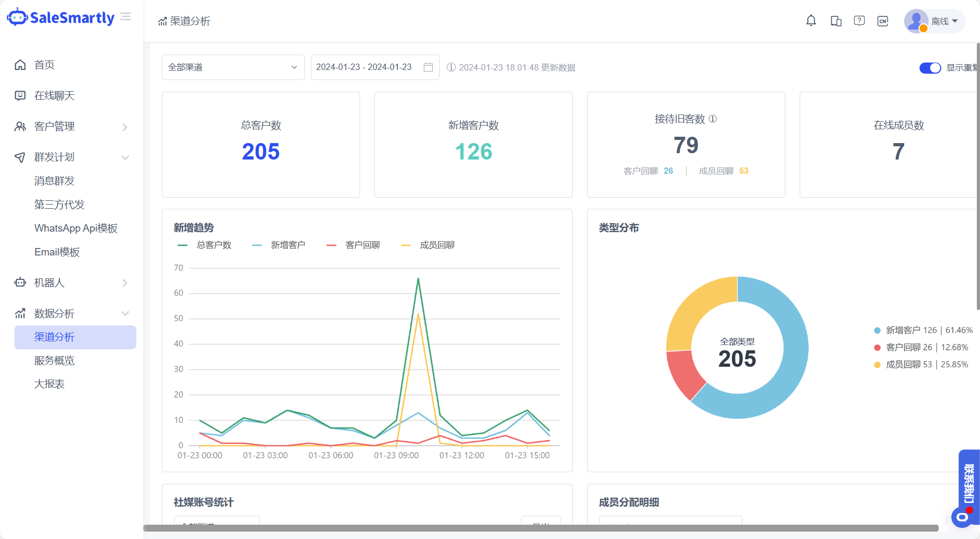This screenshot has height=539, width=980.
Task: Toggle 客户回聊 26 in donut legend
Action: point(921,347)
